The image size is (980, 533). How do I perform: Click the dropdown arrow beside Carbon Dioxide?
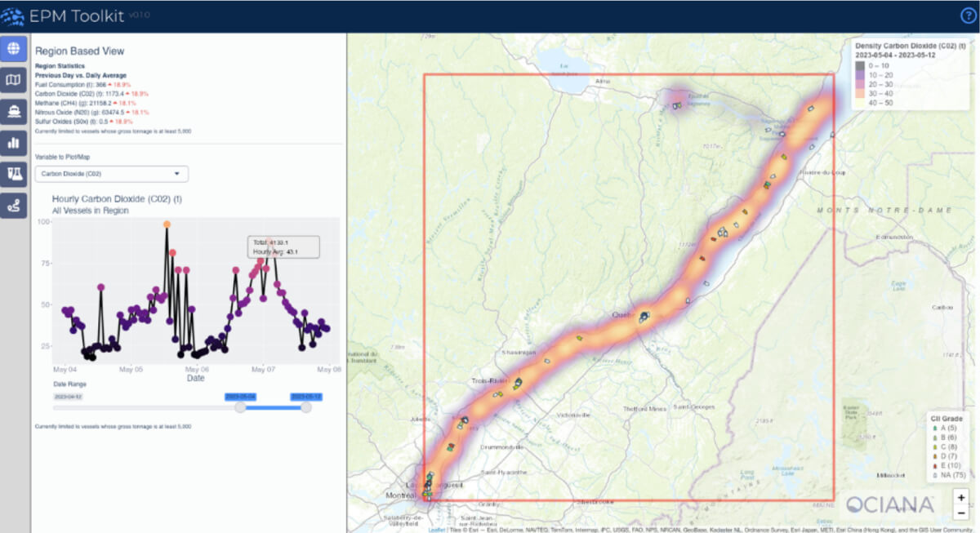coord(177,174)
